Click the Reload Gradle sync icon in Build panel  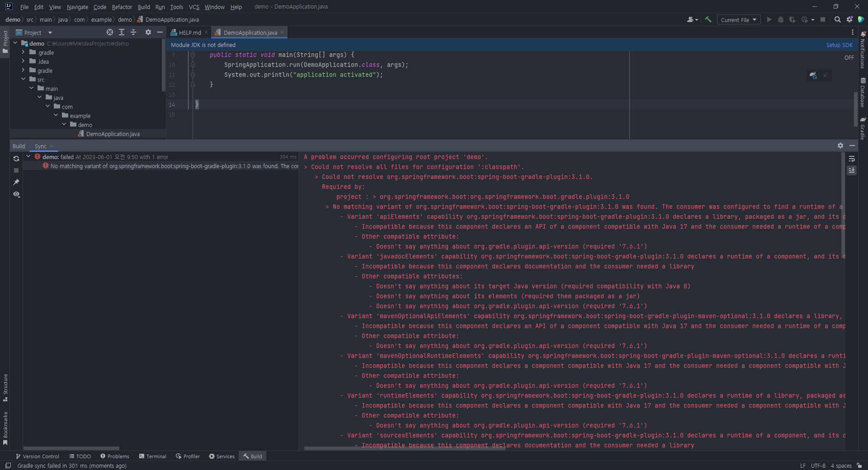click(x=16, y=159)
